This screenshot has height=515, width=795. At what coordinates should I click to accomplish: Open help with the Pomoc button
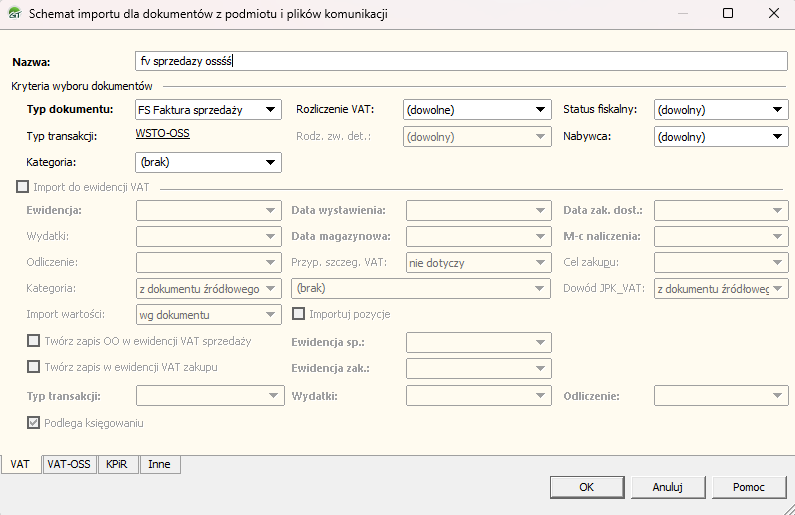749,487
